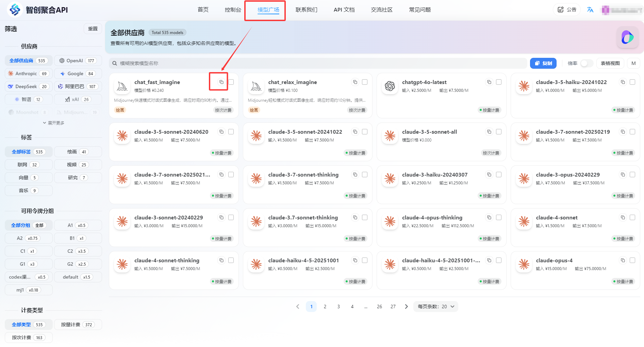This screenshot has width=644, height=347.
Task: Click the circular M button near 表格视图
Action: click(x=633, y=63)
